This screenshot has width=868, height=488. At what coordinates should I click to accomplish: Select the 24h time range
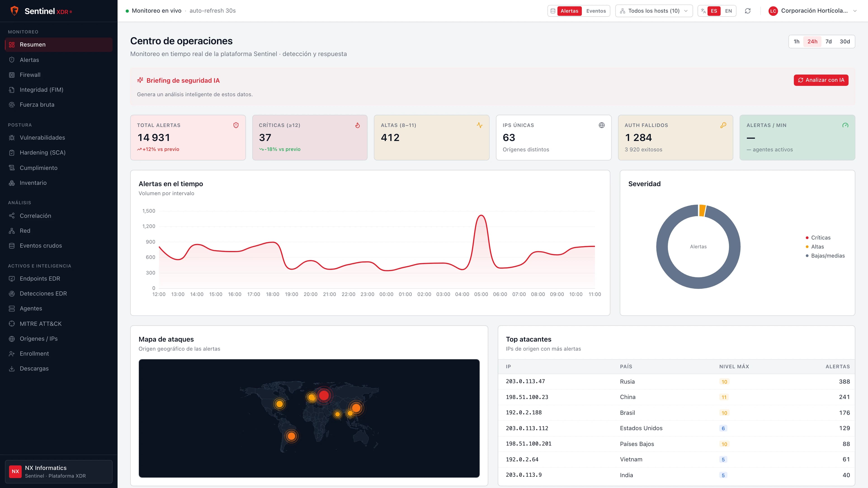tap(812, 41)
